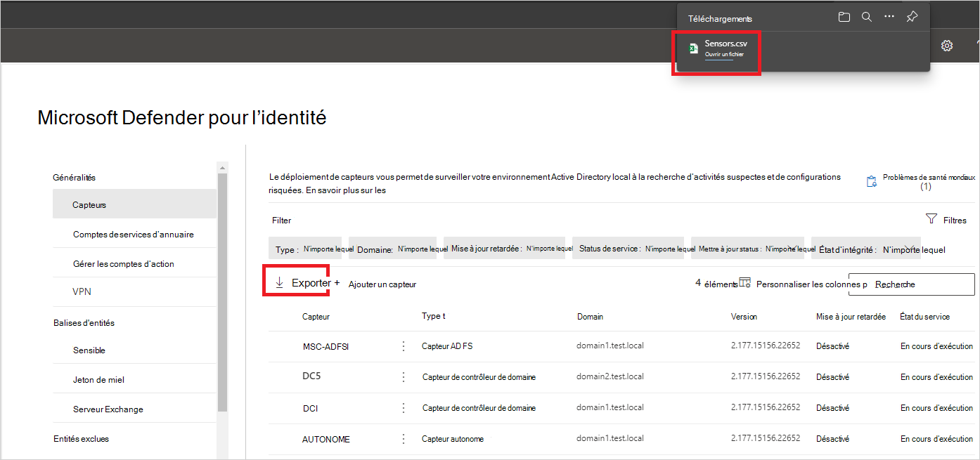Open the Domaine filter dropdown
The image size is (980, 460).
pyautogui.click(x=392, y=249)
